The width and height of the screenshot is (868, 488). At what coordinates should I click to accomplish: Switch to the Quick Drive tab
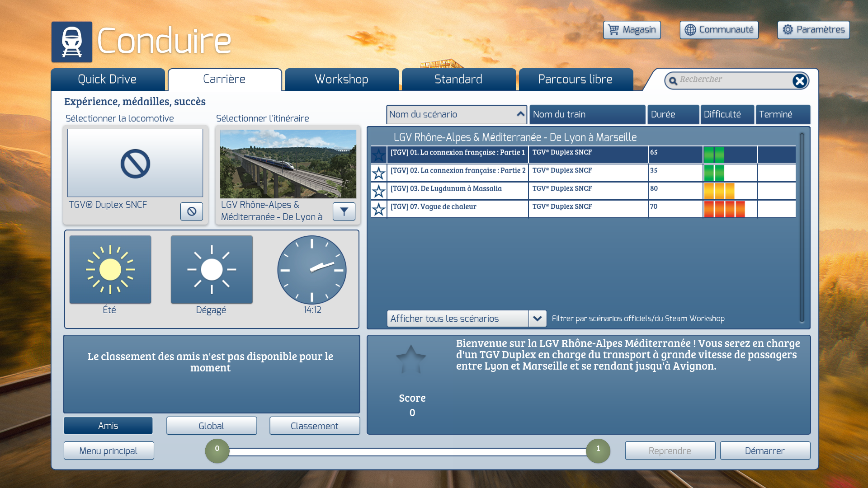pos(108,80)
